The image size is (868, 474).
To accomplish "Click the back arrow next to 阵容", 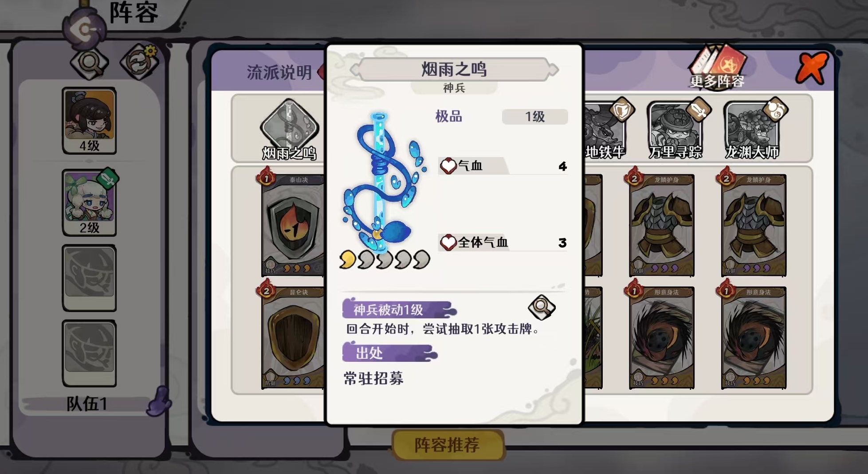I will click(85, 30).
